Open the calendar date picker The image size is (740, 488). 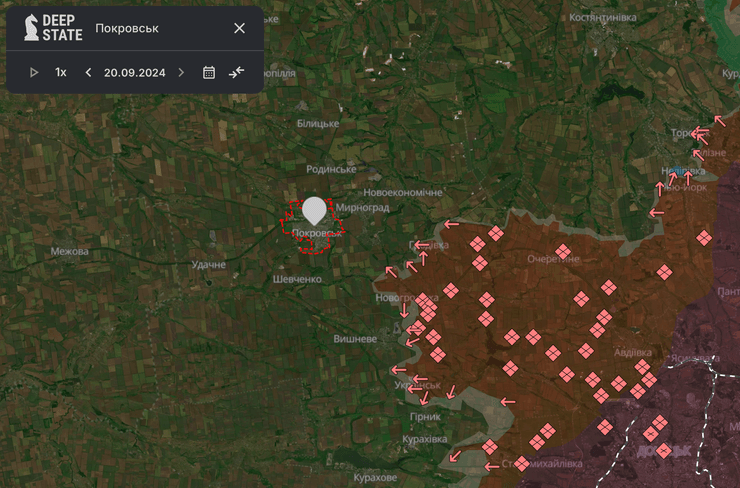209,72
